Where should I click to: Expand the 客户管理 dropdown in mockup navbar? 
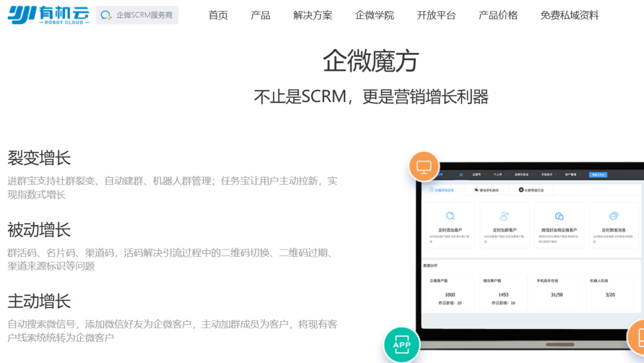tap(572, 175)
